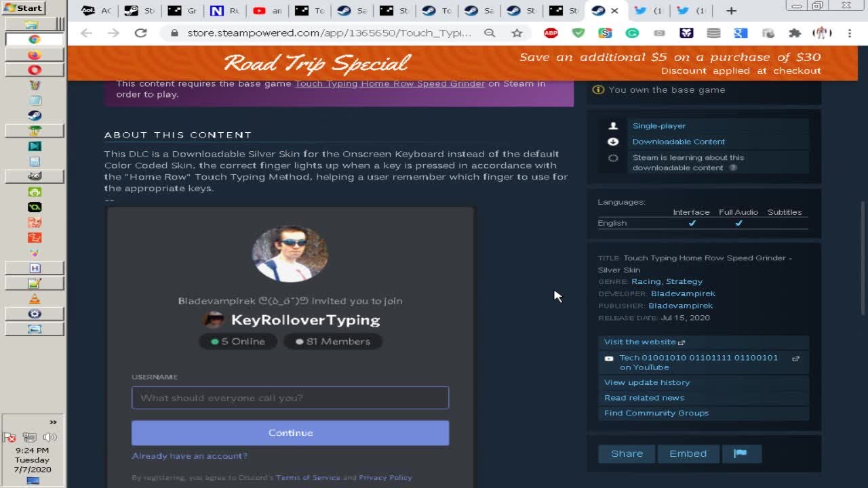Open Firefox from the taskbar
The width and height of the screenshot is (868, 488).
pyautogui.click(x=35, y=55)
